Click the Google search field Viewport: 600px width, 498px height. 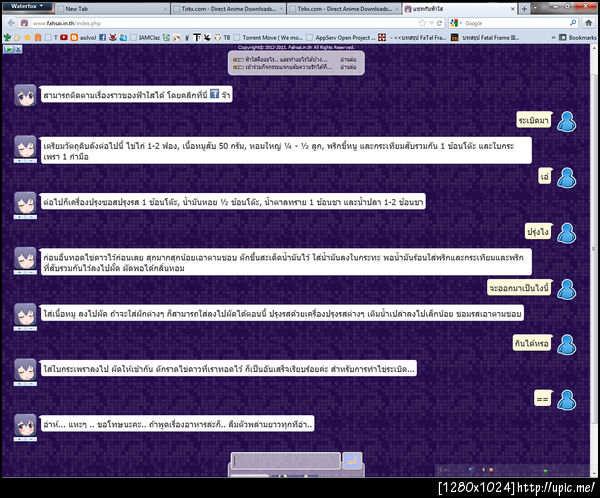pyautogui.click(x=516, y=23)
